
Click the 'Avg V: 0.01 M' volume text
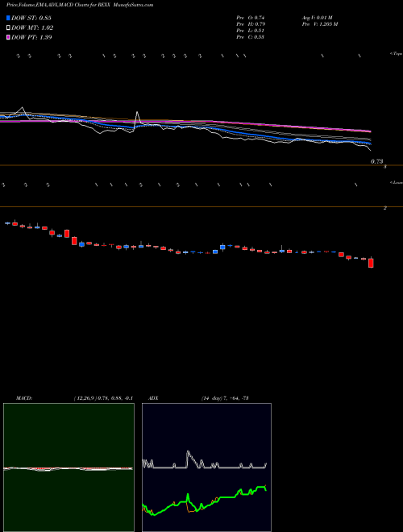[318, 18]
